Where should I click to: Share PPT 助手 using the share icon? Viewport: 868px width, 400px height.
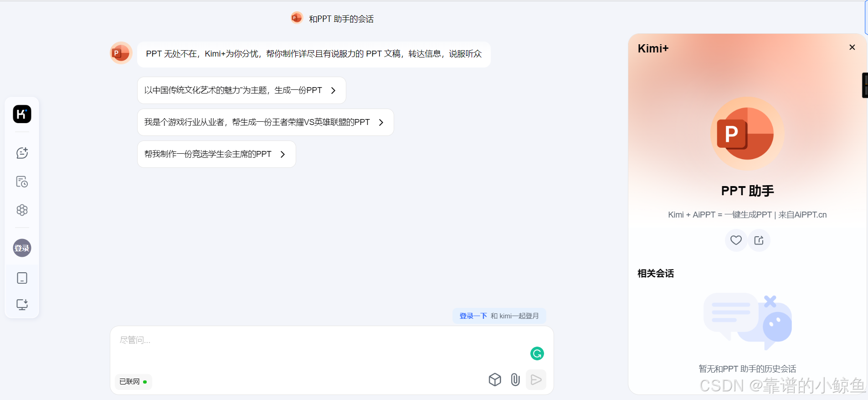coord(759,240)
